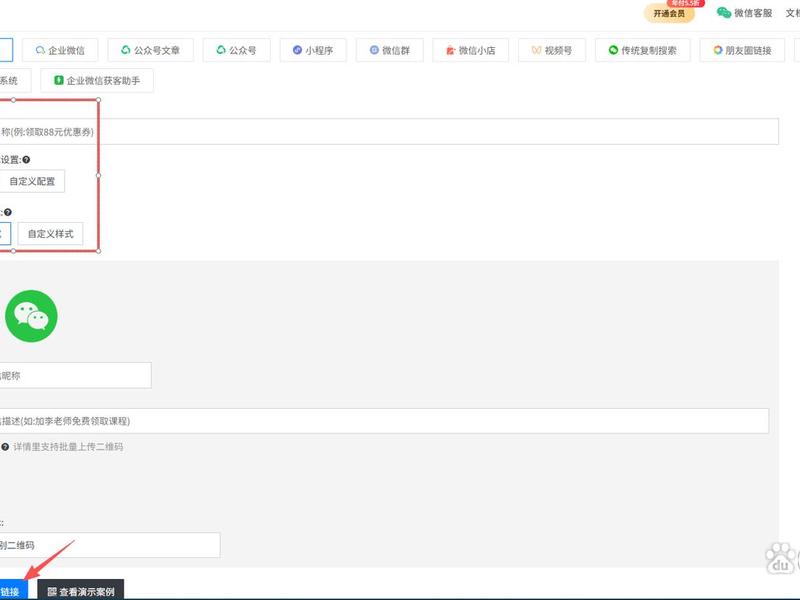Click the help icon before 详情里支持批量上传二维码

coord(5,447)
